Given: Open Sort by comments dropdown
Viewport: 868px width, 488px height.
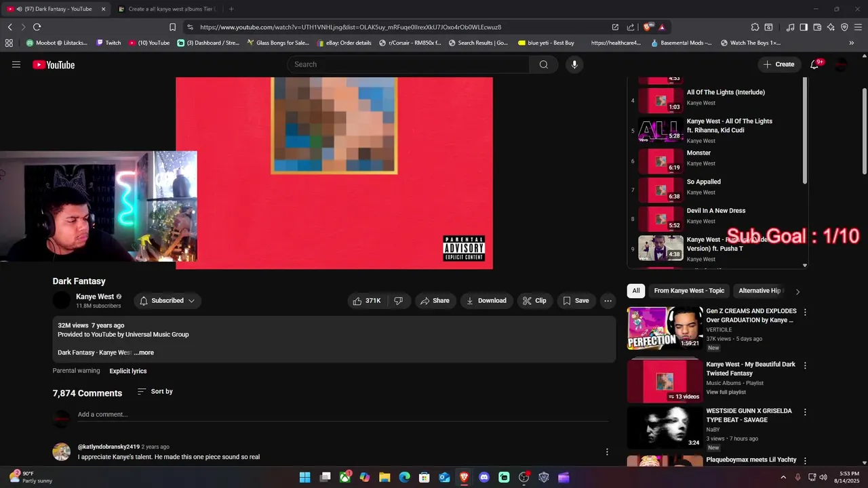Looking at the screenshot, I should pos(155,392).
